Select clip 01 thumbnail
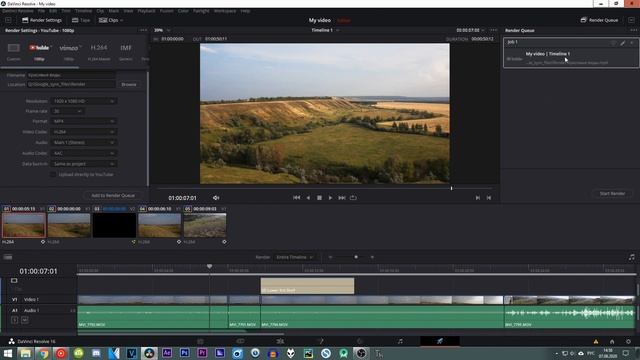640x360 pixels. point(24,225)
